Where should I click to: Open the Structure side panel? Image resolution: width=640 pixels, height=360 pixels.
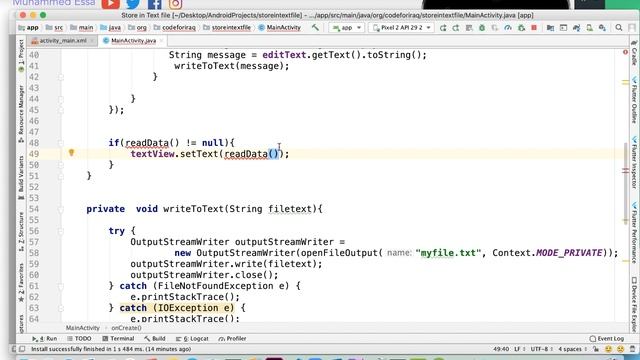point(21,231)
